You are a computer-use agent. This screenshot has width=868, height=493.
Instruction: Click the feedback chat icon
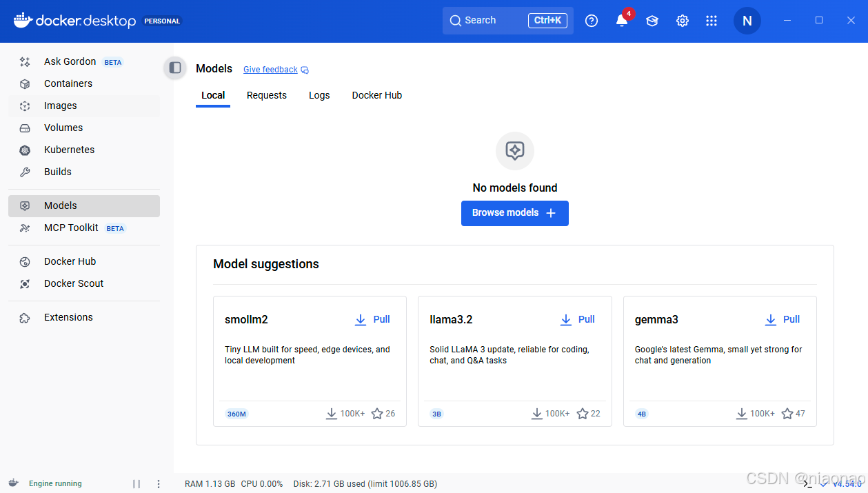point(305,70)
